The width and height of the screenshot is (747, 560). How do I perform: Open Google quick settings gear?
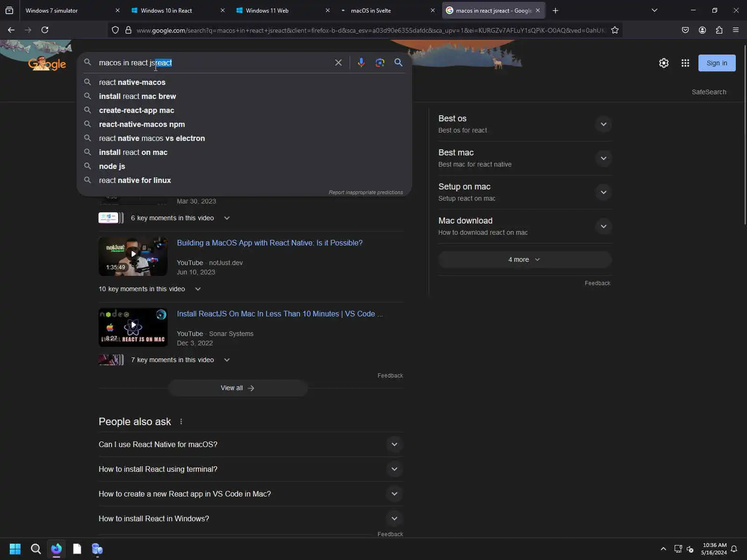664,63
